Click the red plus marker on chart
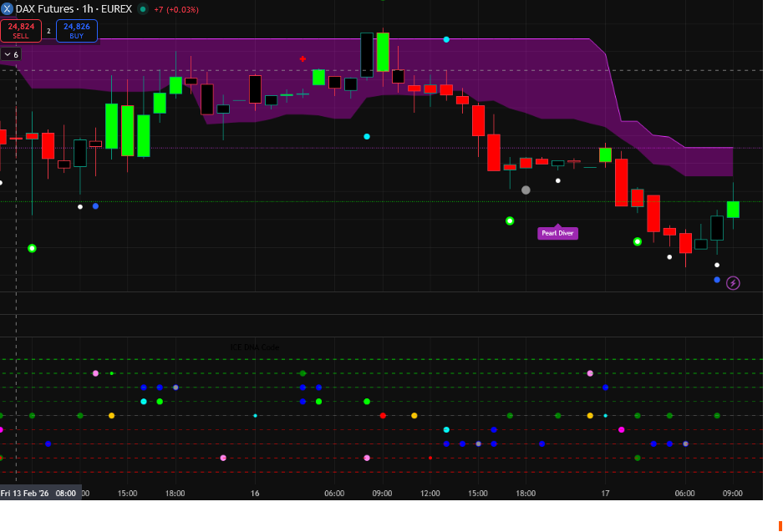 [x=303, y=59]
